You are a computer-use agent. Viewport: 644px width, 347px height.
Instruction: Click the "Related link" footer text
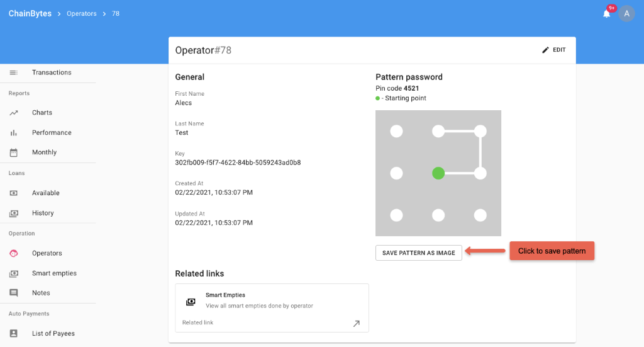tap(197, 322)
